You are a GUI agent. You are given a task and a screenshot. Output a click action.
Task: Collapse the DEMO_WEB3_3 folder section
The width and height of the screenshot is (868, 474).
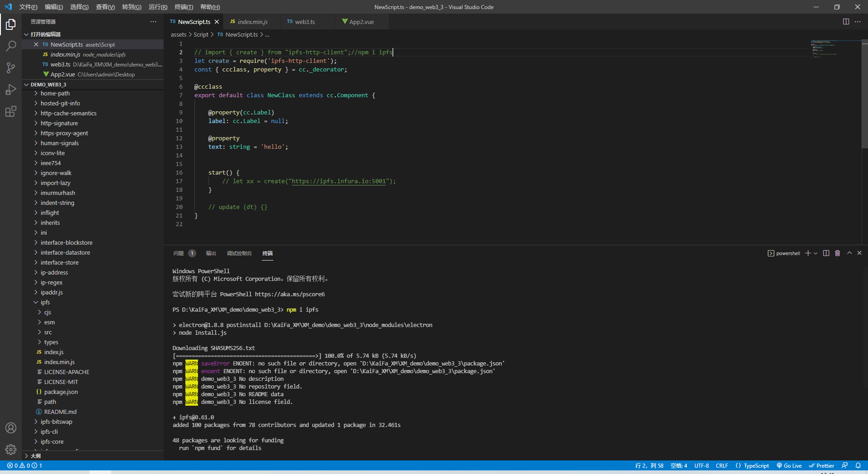pos(93,85)
